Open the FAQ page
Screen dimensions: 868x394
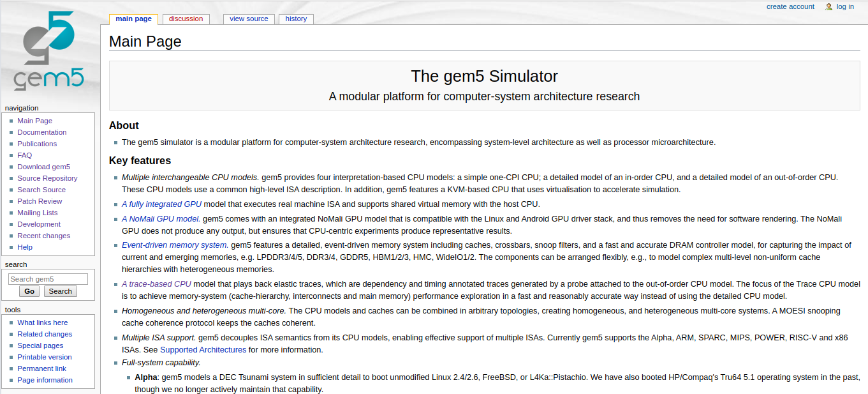click(x=24, y=155)
